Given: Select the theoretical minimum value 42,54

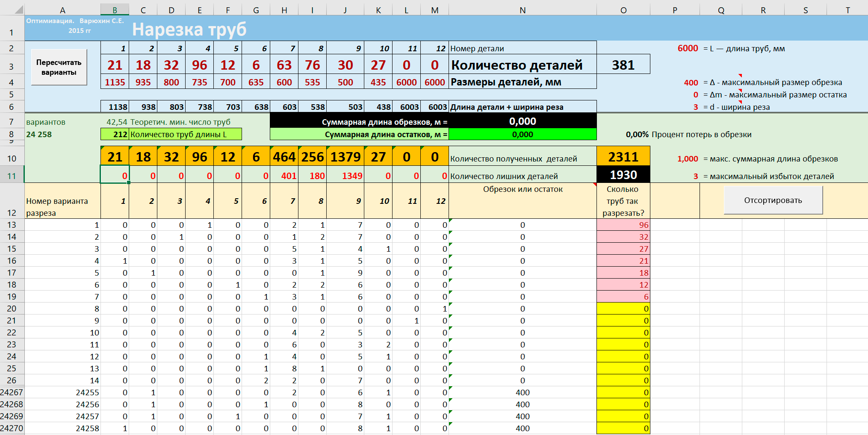Looking at the screenshot, I should (116, 122).
